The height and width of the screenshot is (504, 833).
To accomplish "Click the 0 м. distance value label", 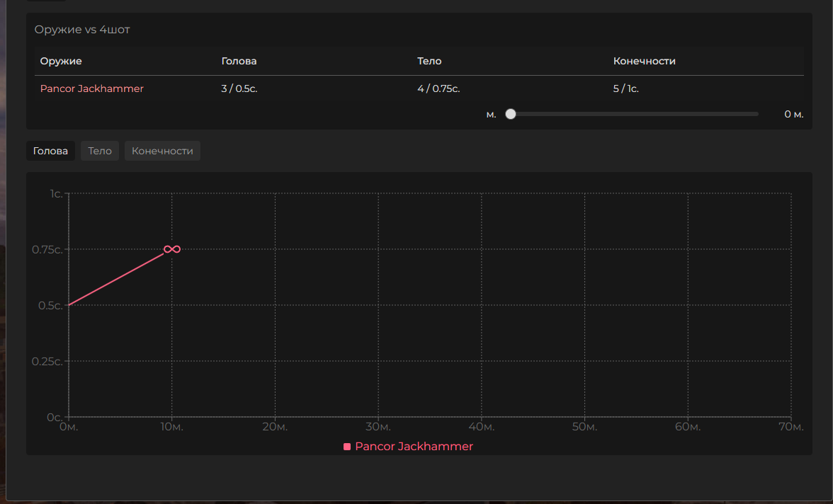I will (793, 114).
